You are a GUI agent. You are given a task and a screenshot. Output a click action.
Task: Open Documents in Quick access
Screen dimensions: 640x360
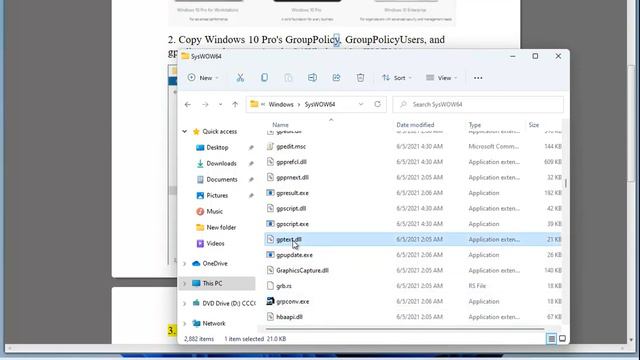[222, 179]
